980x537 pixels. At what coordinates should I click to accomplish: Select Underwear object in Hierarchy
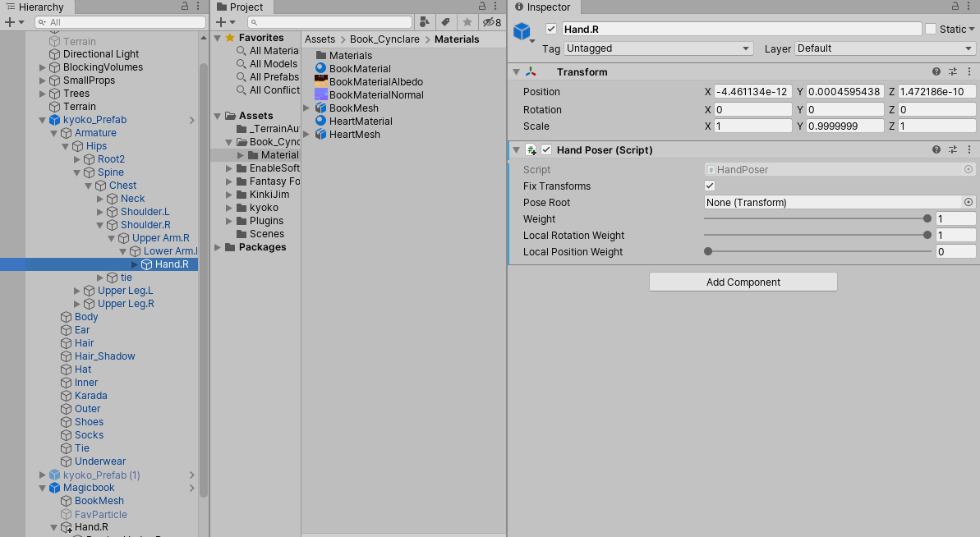[x=100, y=461]
